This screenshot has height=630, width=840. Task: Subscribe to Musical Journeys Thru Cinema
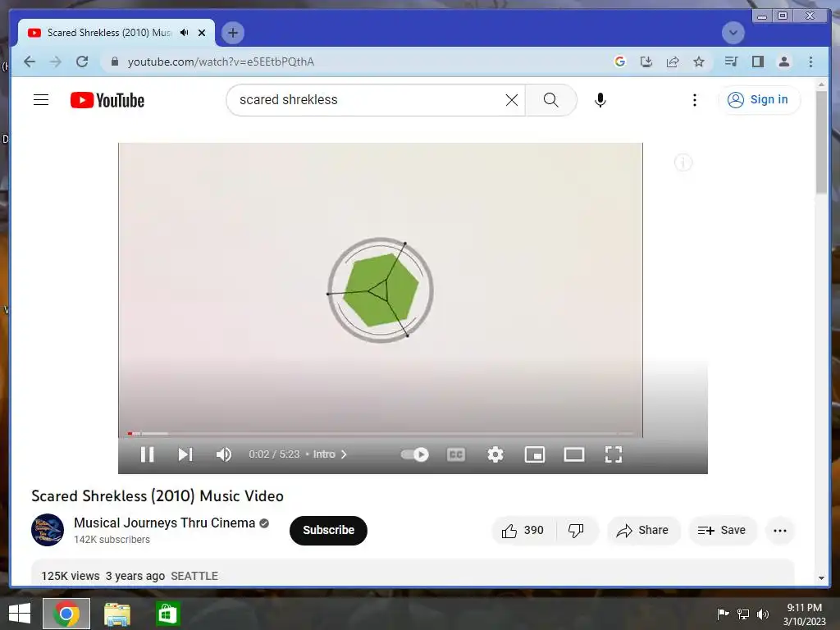328,531
